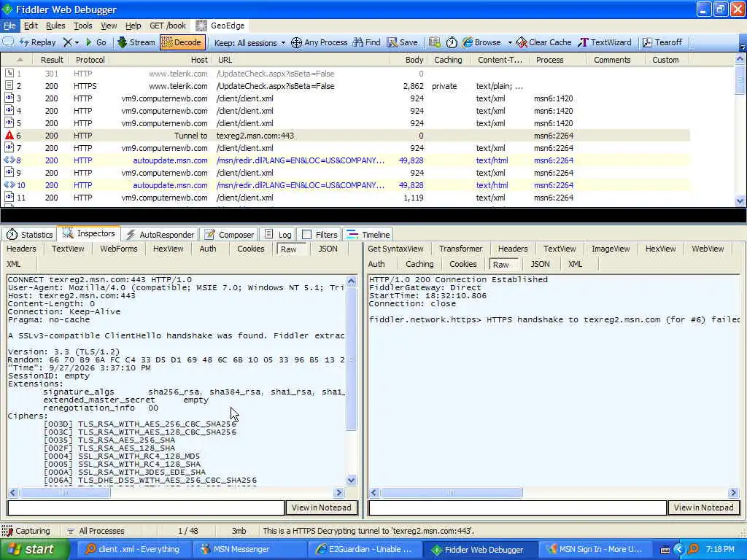The height and width of the screenshot is (560, 747).
Task: Open request Cookies inspector tab
Action: pos(251,249)
